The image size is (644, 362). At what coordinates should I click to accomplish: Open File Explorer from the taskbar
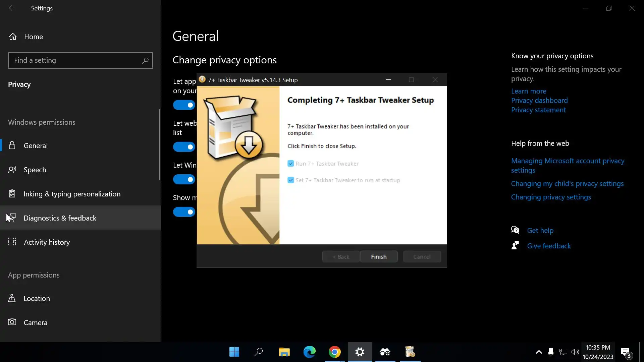coord(284,352)
